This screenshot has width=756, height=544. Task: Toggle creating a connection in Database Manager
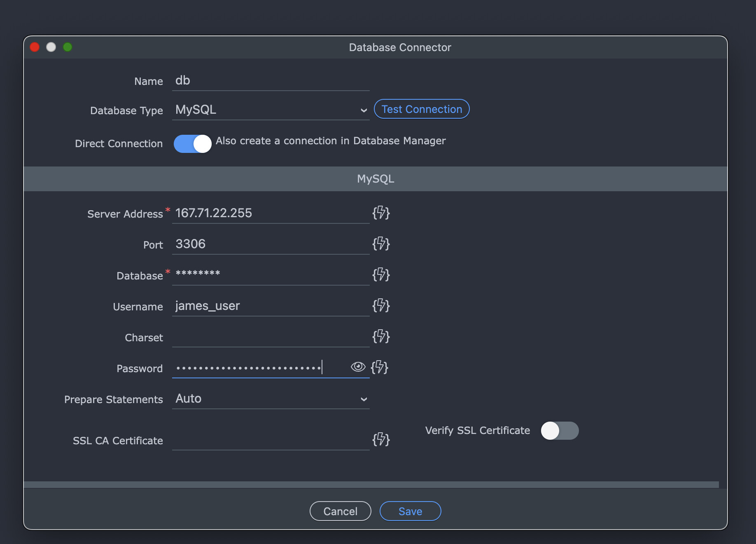point(192,143)
